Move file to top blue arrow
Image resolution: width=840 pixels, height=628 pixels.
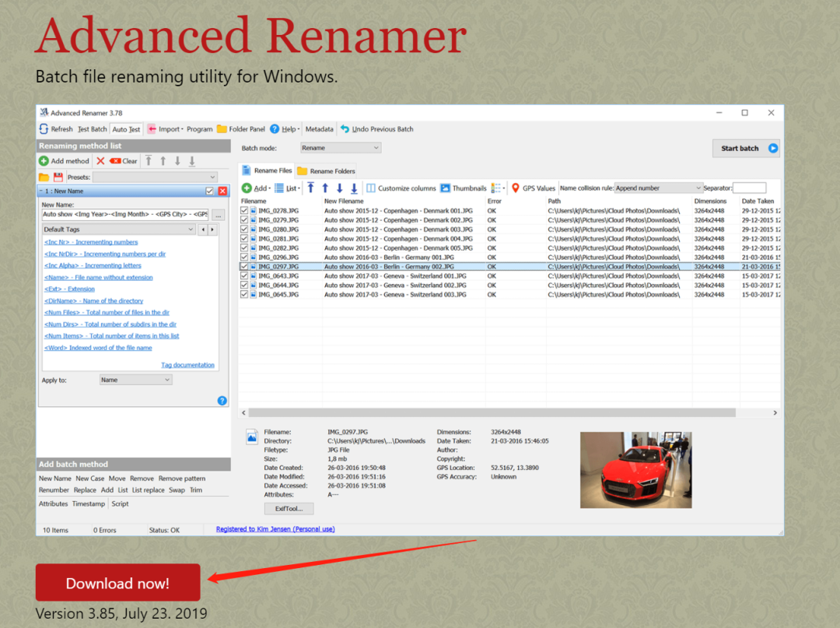[x=310, y=188]
